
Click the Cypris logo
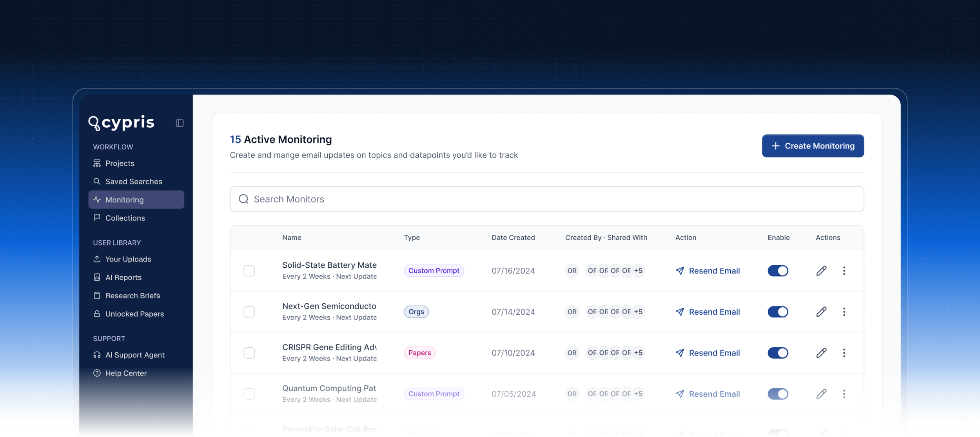(121, 123)
